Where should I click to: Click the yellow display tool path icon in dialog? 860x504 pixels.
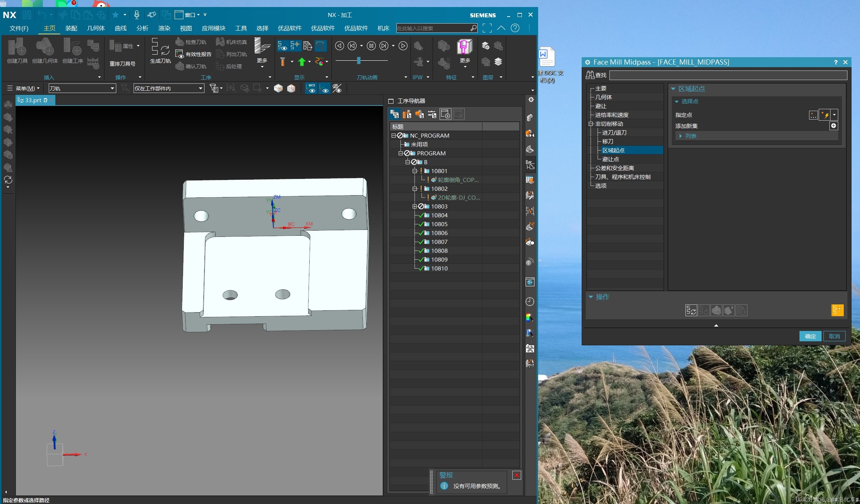(x=837, y=310)
